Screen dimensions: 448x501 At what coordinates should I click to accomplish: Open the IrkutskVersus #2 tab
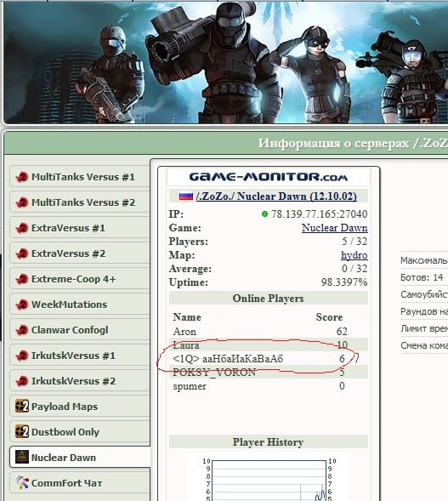pos(80,381)
